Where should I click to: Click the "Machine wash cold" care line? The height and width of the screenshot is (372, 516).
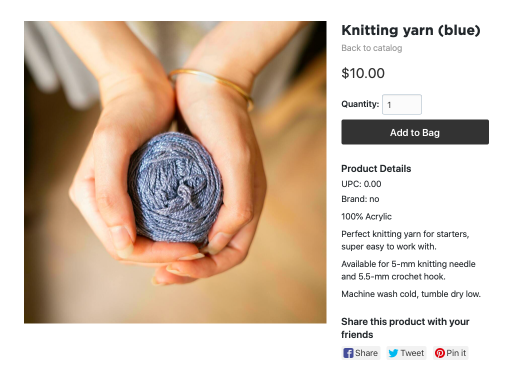(411, 294)
